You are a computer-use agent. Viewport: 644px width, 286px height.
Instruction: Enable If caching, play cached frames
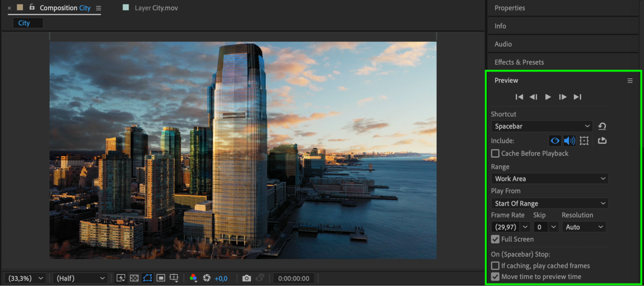tap(495, 266)
